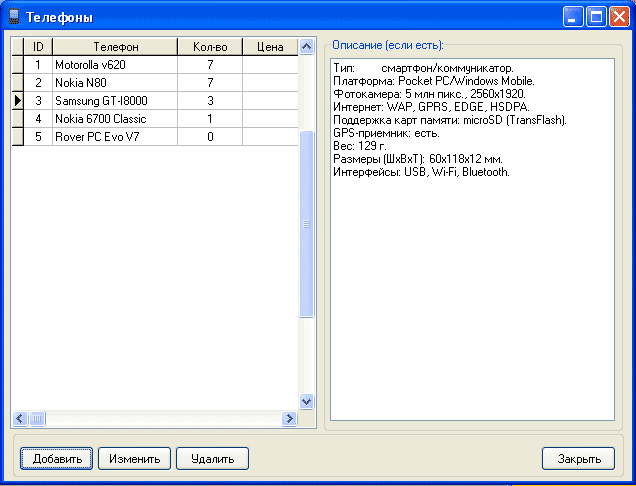This screenshot has width=636, height=486.
Task: Click the quantity cell for Samsung GT-I8000
Action: 210,101
